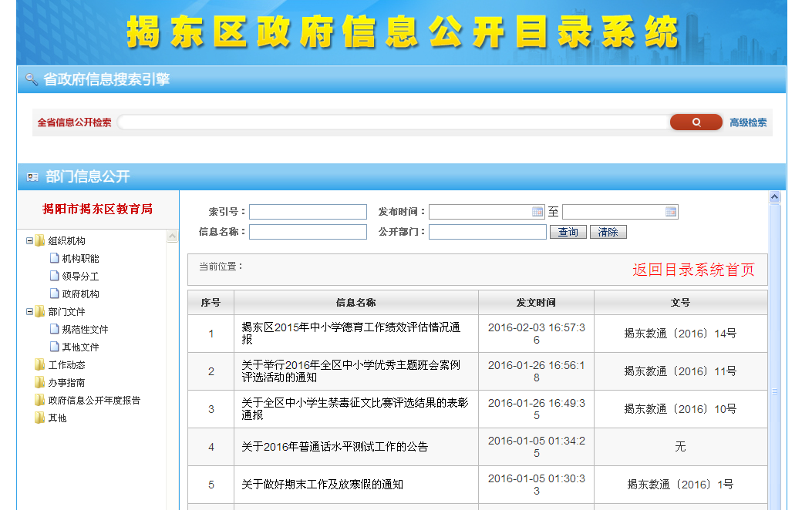Open the 其他 category
Image resolution: width=812 pixels, height=510 pixels.
[58, 418]
